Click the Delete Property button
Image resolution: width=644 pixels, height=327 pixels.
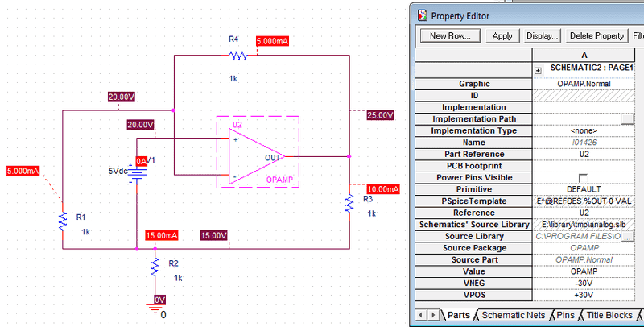tap(597, 36)
